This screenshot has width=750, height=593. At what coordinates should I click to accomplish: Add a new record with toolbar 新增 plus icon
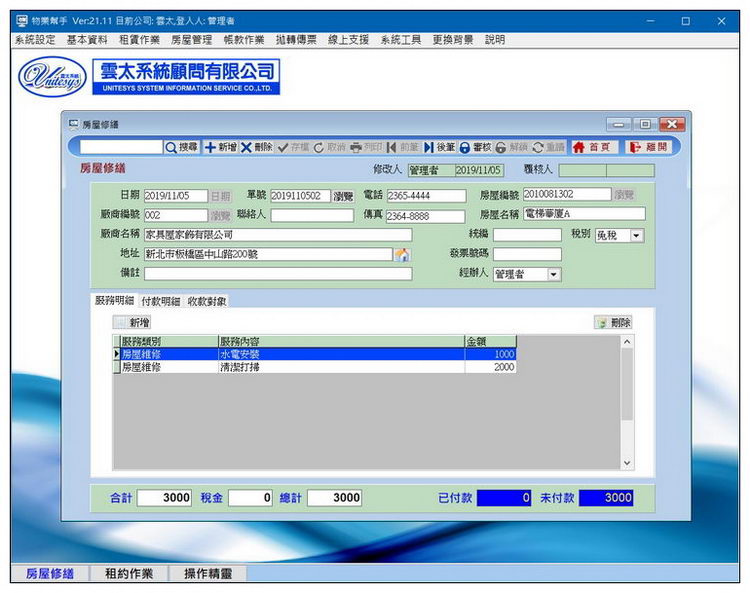click(220, 147)
